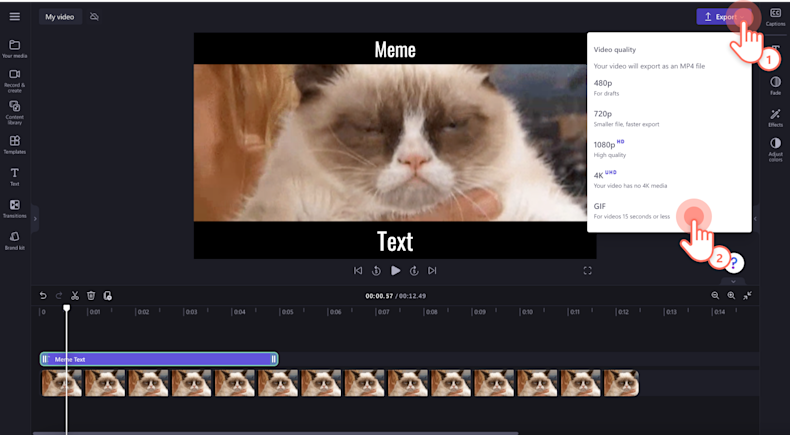Expand the chevron below help button
The image size is (790, 435).
[734, 281]
